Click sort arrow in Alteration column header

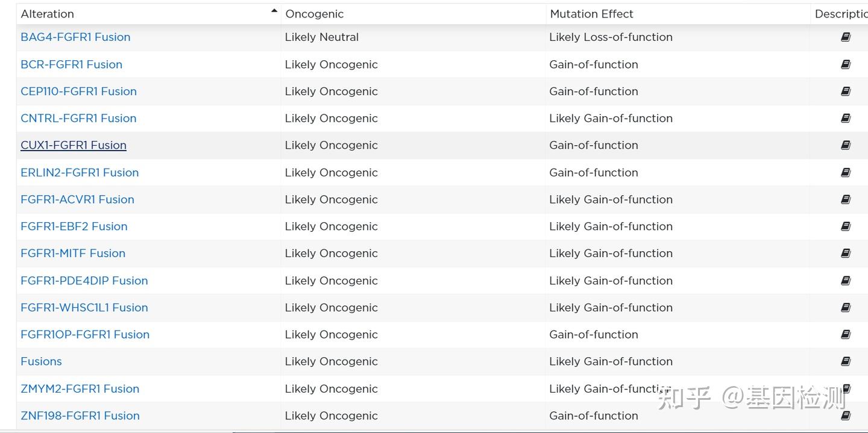pyautogui.click(x=274, y=11)
